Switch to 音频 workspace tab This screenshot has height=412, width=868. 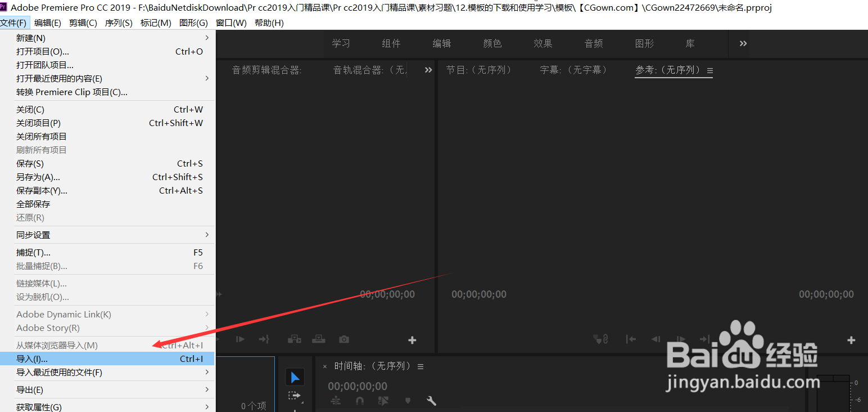[594, 43]
